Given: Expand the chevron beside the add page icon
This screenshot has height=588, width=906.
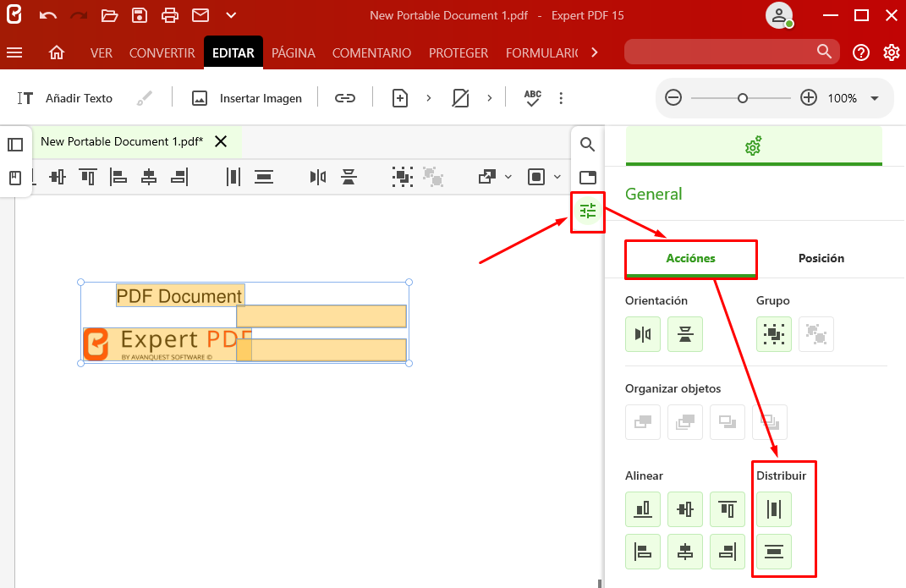Looking at the screenshot, I should 429,98.
